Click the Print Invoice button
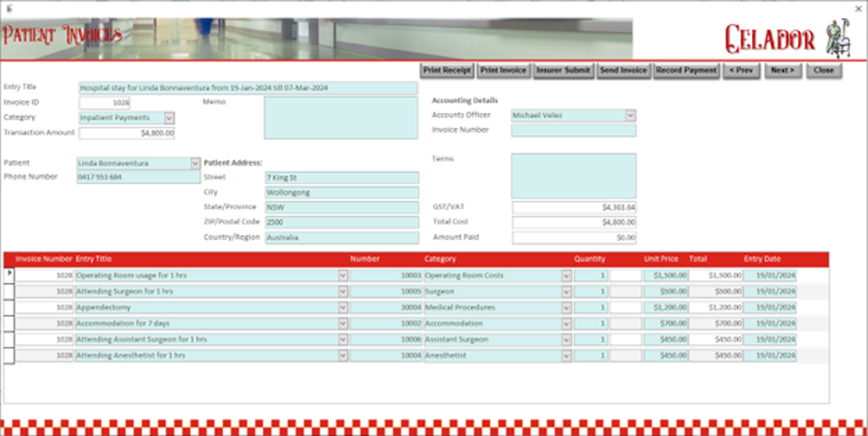 [503, 70]
